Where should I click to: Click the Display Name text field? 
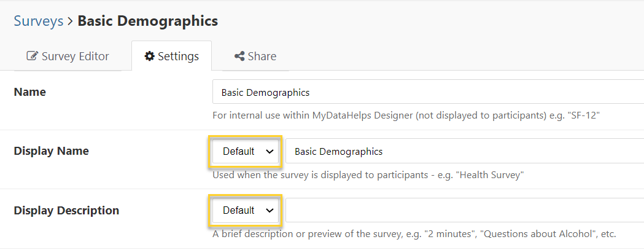point(465,151)
